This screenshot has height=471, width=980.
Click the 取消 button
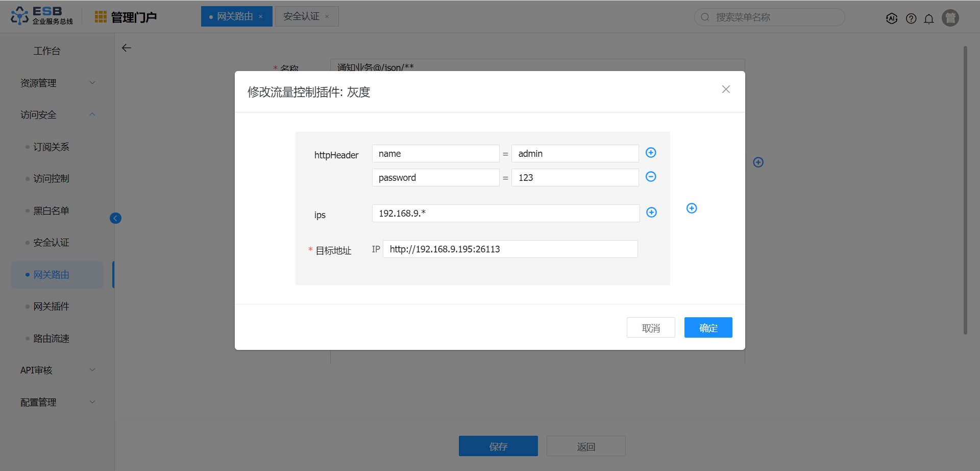point(651,327)
